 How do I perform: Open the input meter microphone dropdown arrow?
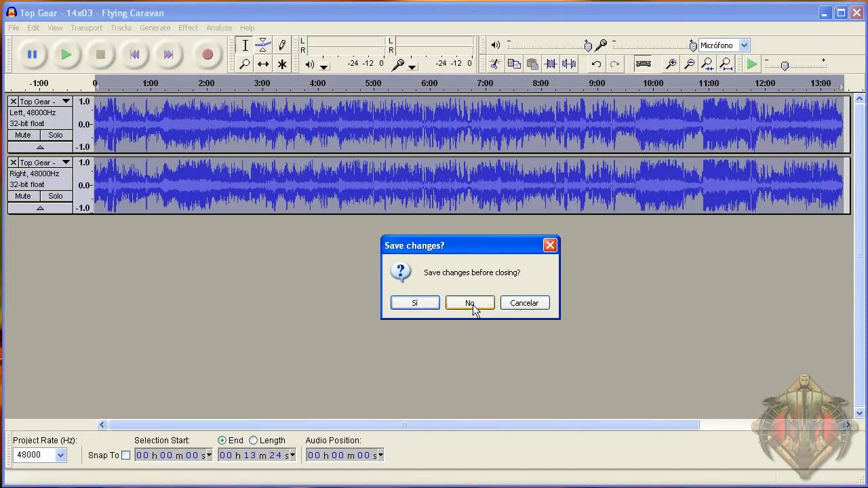pyautogui.click(x=412, y=66)
